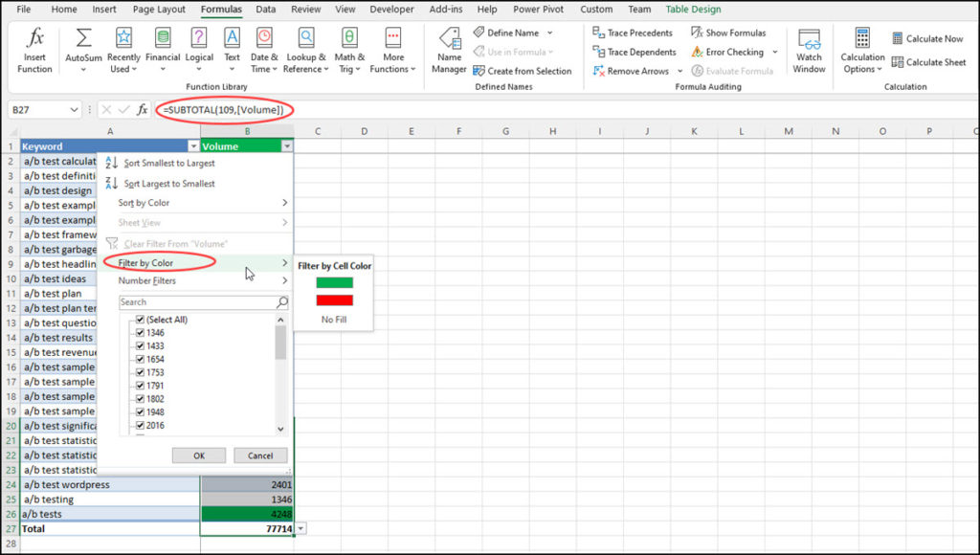Viewport: 980px width, 555px height.
Task: Uncheck the (Select All) checkbox
Action: pos(141,320)
